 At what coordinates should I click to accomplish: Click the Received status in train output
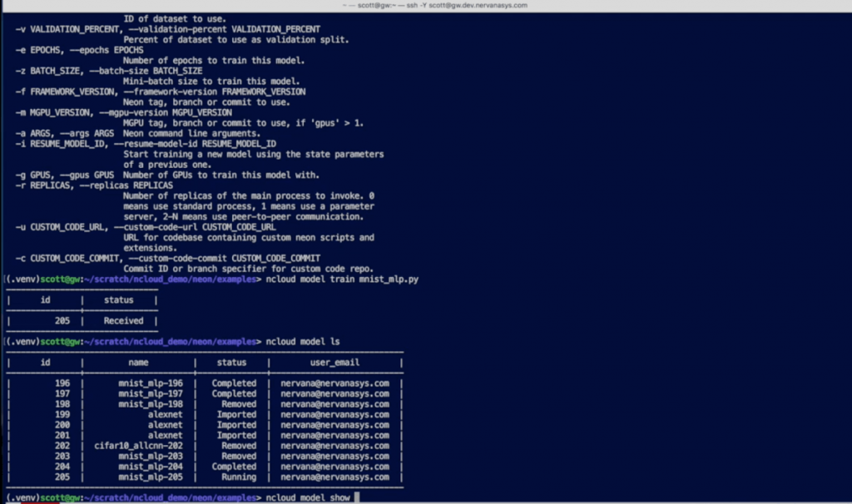click(x=123, y=321)
